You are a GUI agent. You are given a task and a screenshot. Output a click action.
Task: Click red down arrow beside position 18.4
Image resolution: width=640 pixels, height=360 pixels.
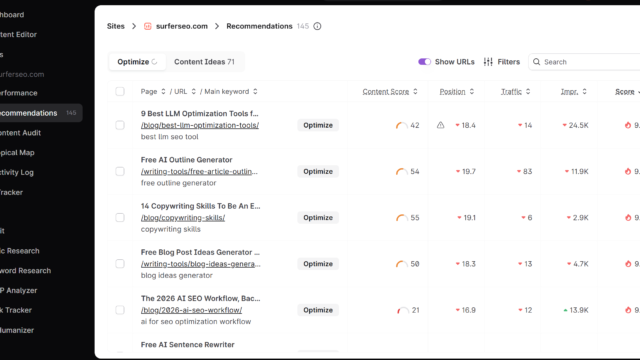(457, 125)
